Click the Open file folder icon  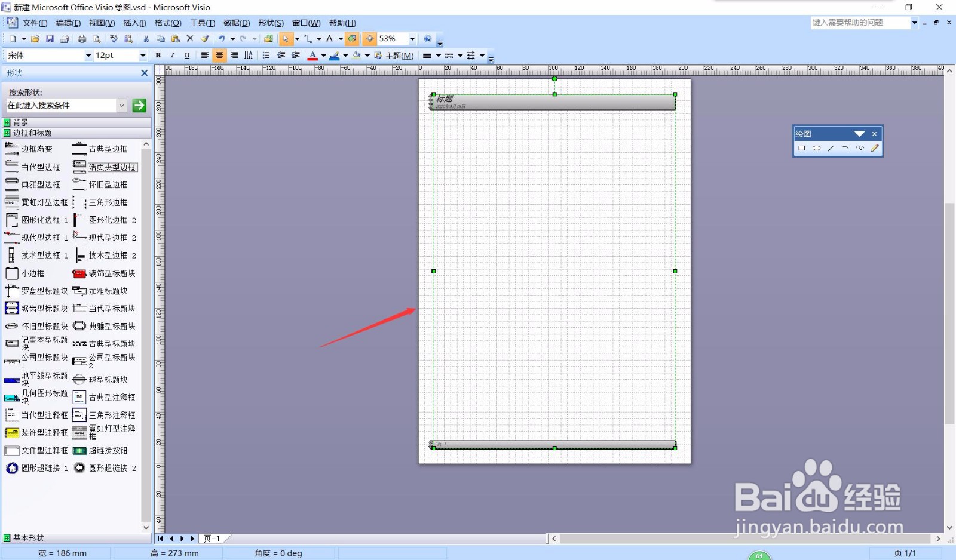click(x=35, y=39)
